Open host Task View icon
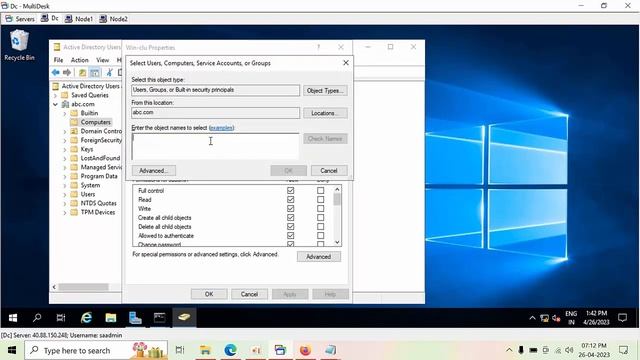Screen dimensions: 640x360 [x=180, y=350]
